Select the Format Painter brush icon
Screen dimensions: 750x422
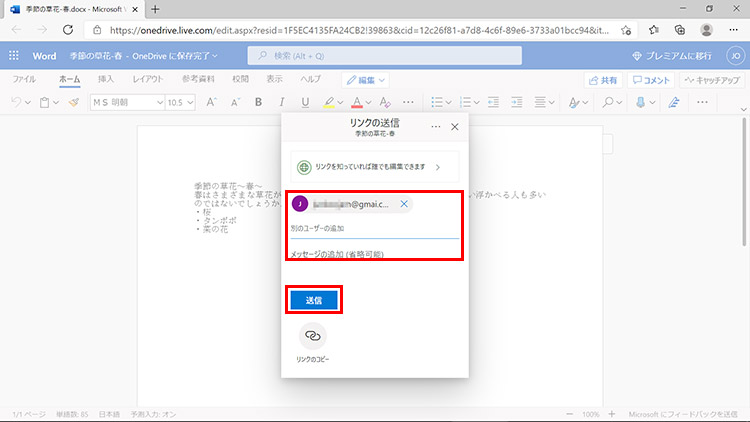(74, 102)
